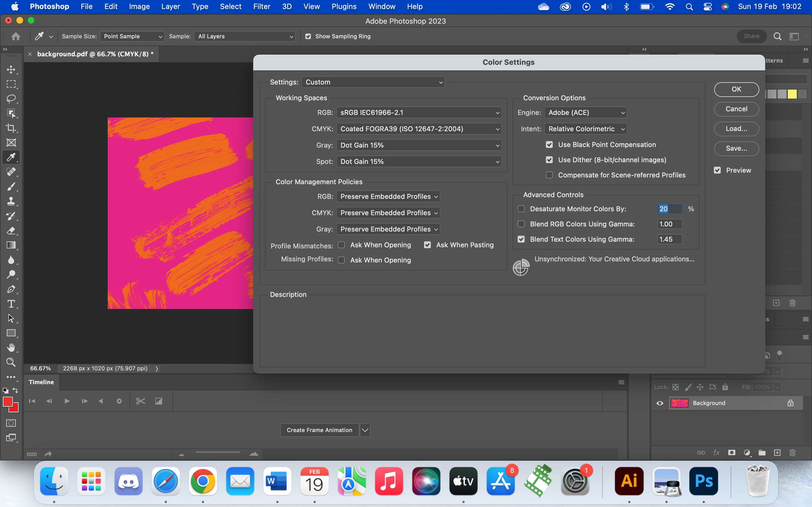
Task: Select the Move tool
Action: click(11, 69)
